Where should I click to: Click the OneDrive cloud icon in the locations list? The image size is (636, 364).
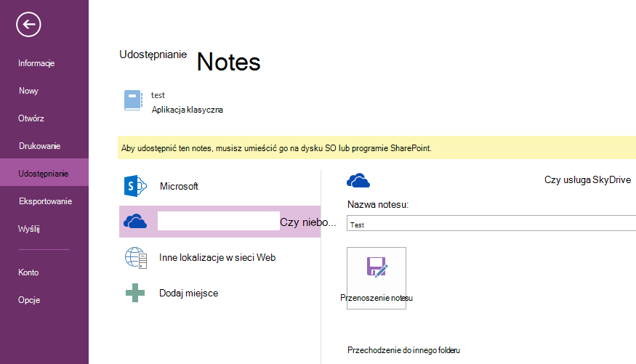coord(135,222)
